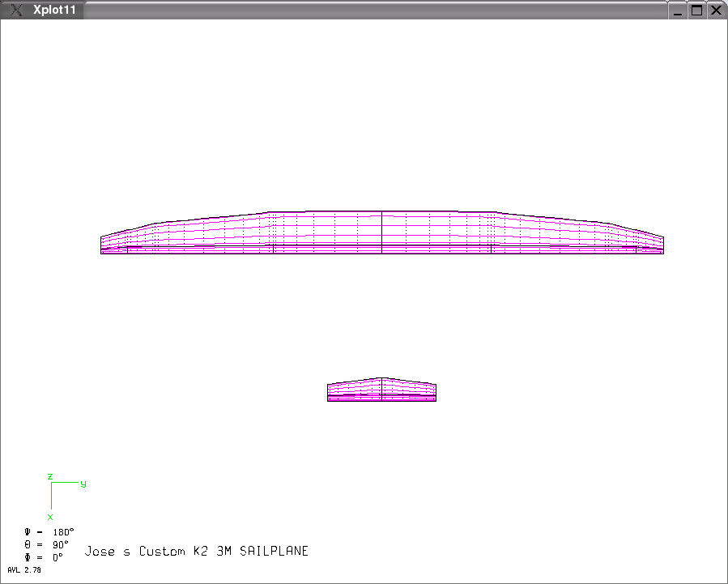Click the axis origin corner indicator

click(52, 484)
